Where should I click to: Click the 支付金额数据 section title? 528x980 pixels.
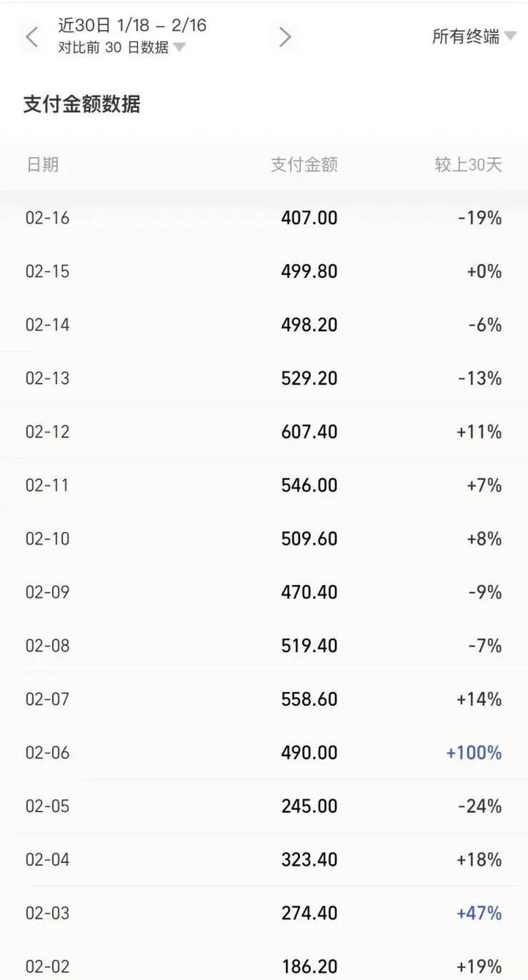(81, 104)
